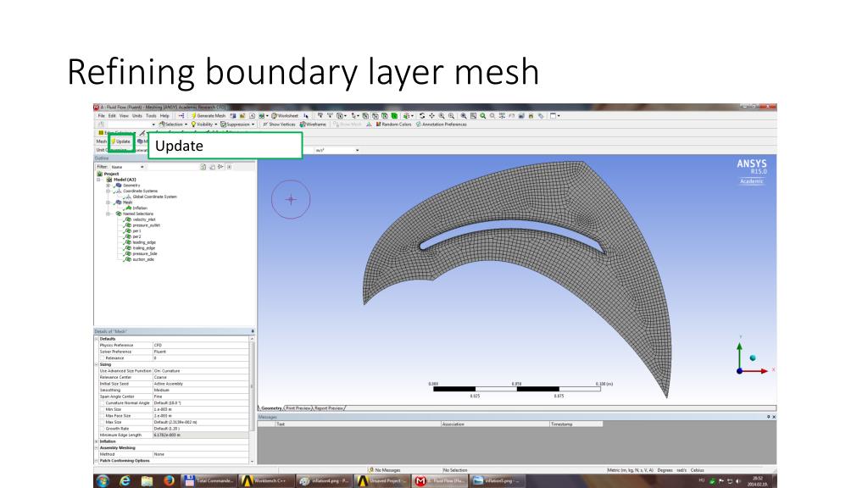The width and height of the screenshot is (868, 488).
Task: Select the Project node in the tree
Action: (111, 174)
